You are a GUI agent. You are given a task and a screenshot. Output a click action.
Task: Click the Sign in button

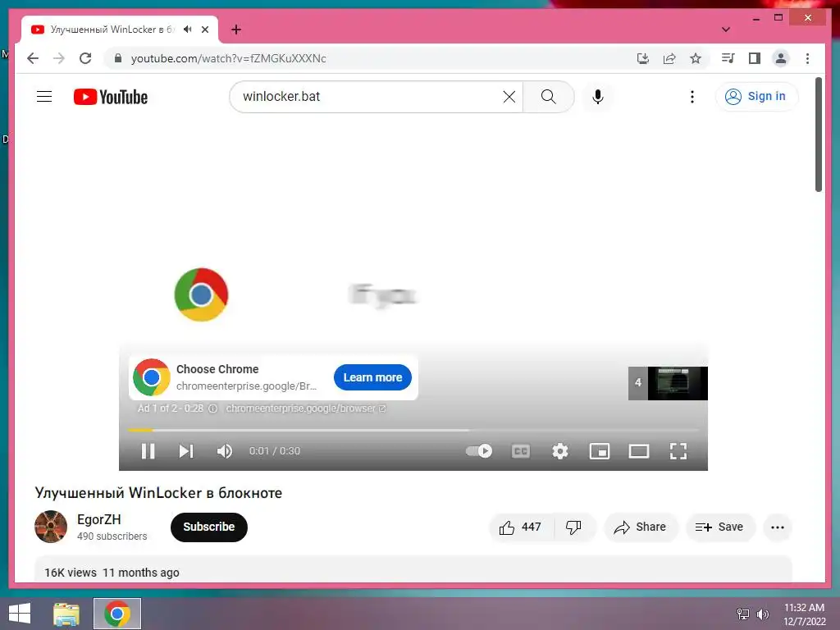[x=756, y=97]
